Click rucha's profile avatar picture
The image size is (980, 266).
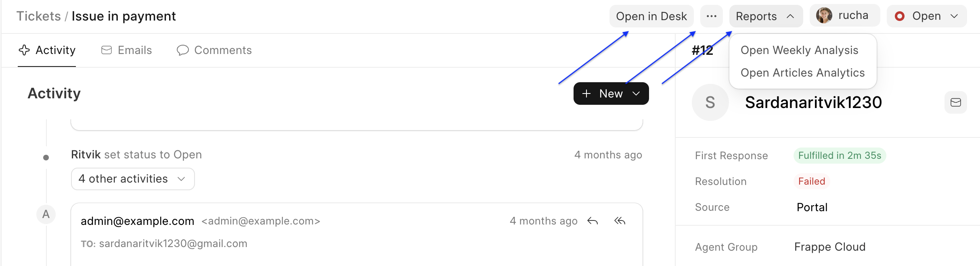824,16
